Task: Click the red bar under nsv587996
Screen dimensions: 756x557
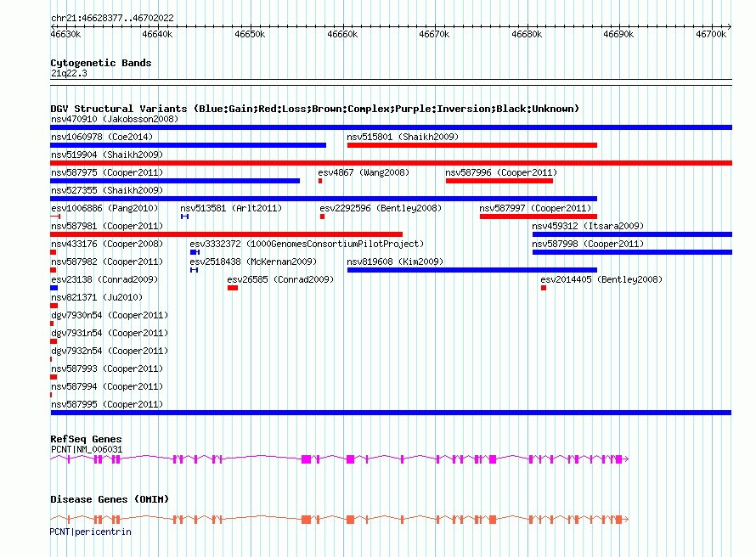Action: tap(499, 181)
